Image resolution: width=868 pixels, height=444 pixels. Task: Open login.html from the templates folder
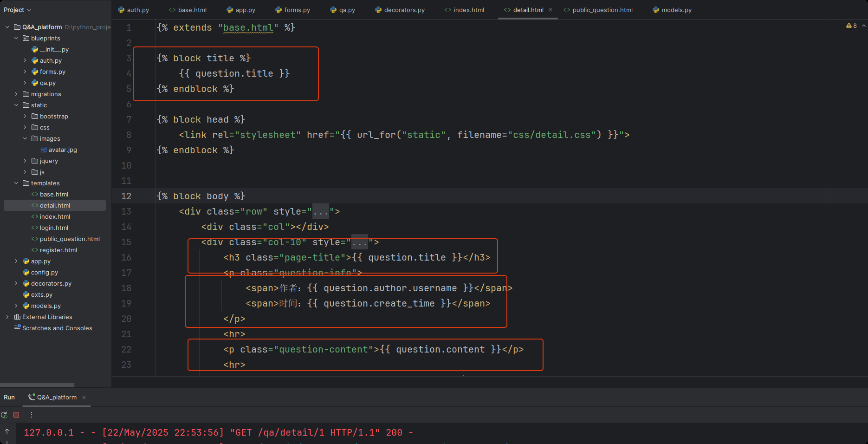(x=54, y=228)
